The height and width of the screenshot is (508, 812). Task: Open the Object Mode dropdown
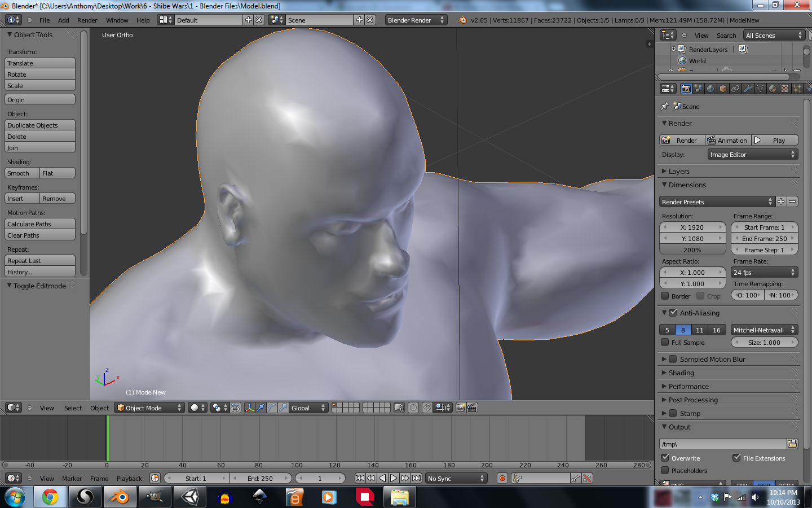(x=149, y=408)
